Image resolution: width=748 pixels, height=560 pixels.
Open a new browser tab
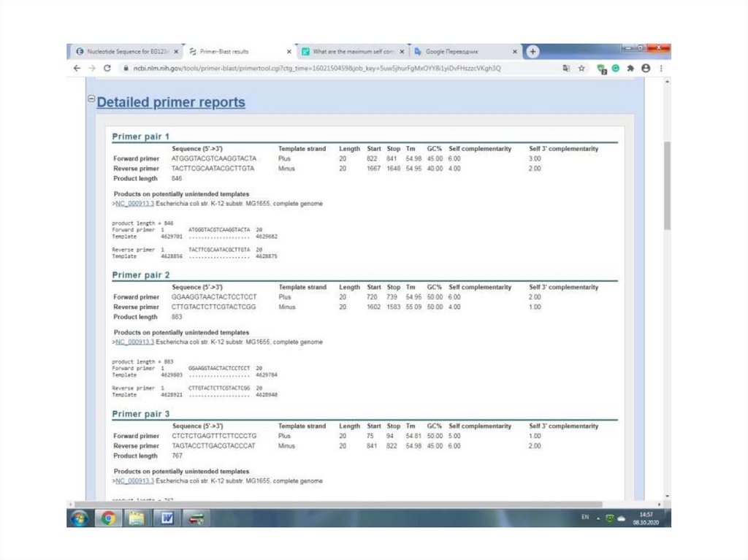pos(533,52)
